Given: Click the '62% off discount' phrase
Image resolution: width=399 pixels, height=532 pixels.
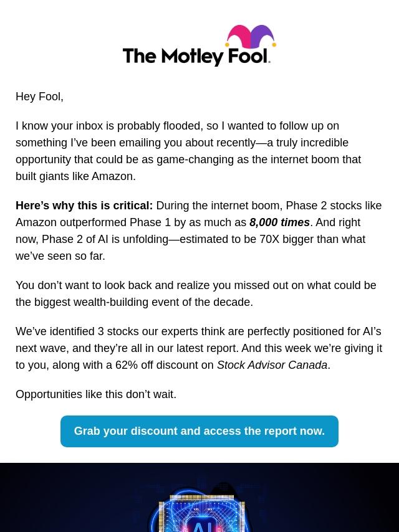Looking at the screenshot, I should [x=157, y=365].
